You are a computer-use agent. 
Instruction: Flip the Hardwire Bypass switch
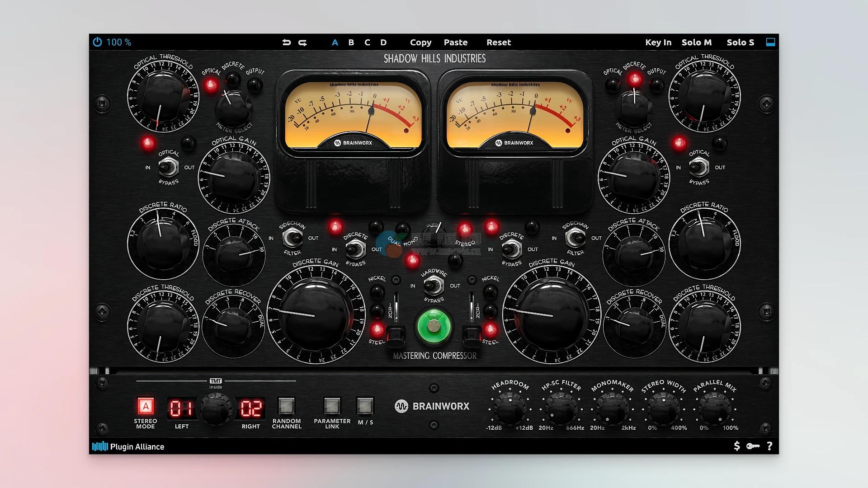pyautogui.click(x=433, y=286)
